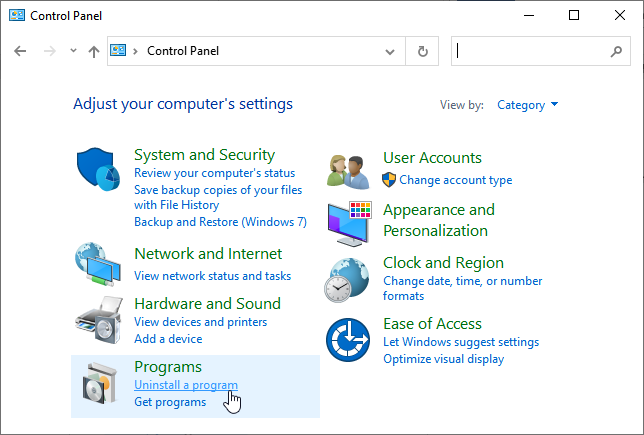The width and height of the screenshot is (644, 435).
Task: Open Appearance and Personalization category
Action: (439, 220)
